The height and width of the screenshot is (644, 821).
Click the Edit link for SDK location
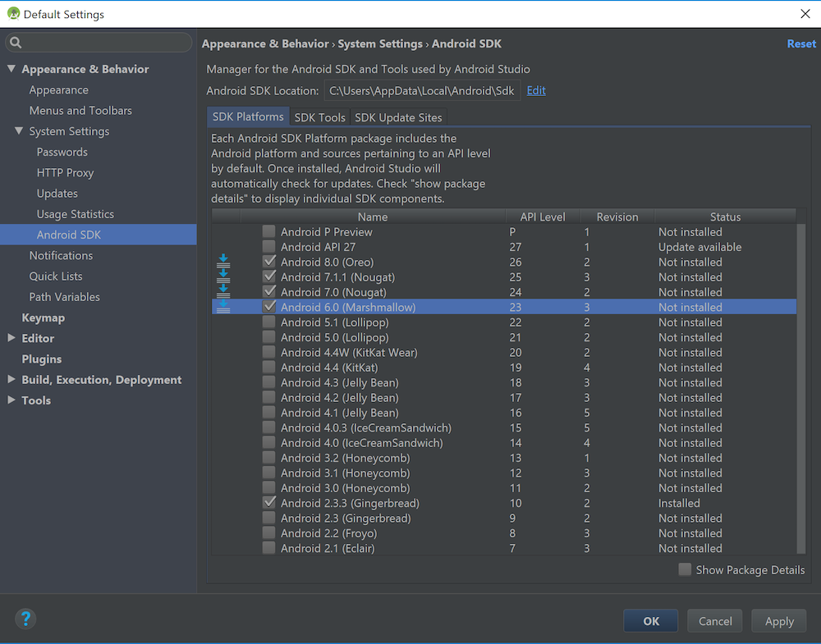pos(536,91)
